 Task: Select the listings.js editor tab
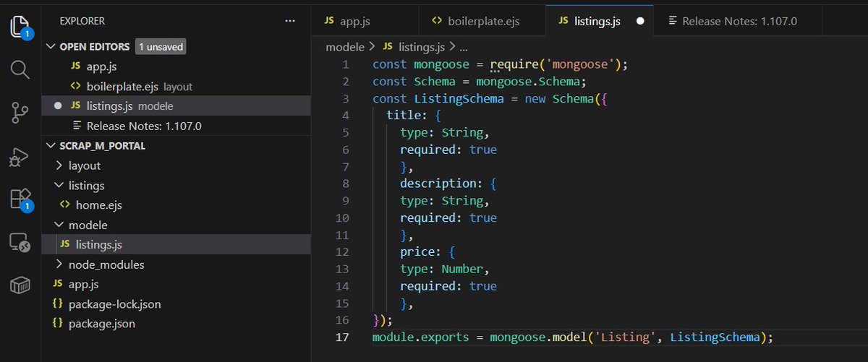(599, 21)
